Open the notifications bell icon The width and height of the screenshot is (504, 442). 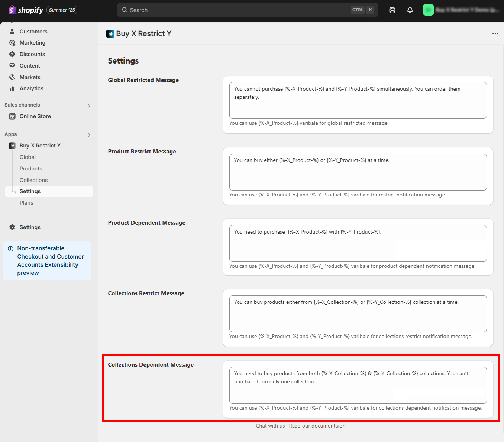pos(410,10)
